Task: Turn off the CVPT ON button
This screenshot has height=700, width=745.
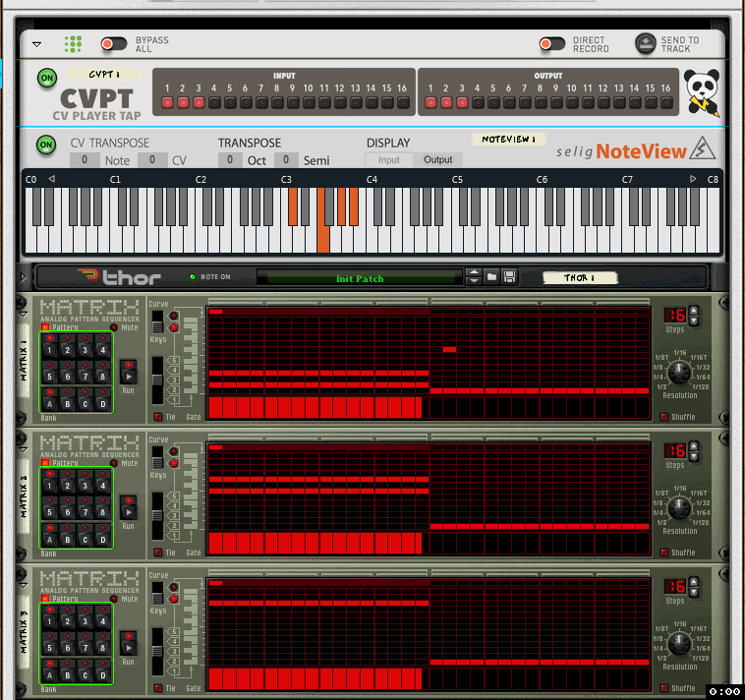Action: tap(47, 78)
